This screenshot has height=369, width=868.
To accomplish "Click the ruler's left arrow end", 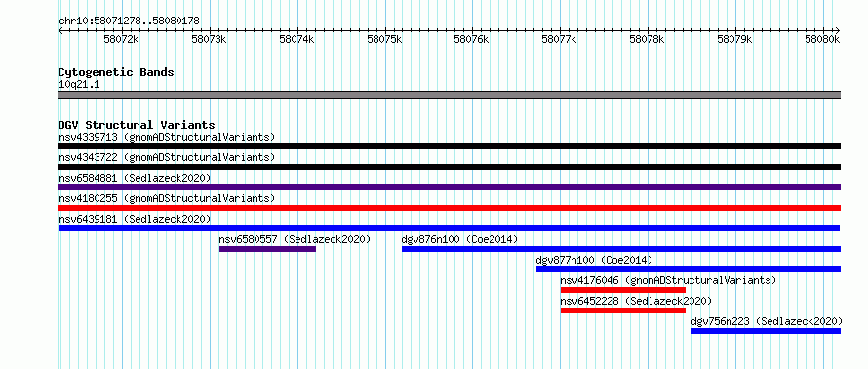I will pos(60,30).
